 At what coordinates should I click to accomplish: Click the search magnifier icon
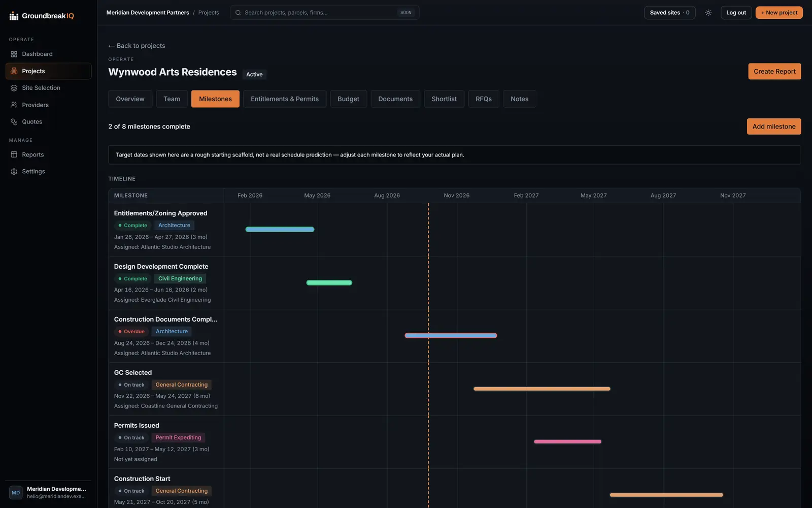coord(238,13)
